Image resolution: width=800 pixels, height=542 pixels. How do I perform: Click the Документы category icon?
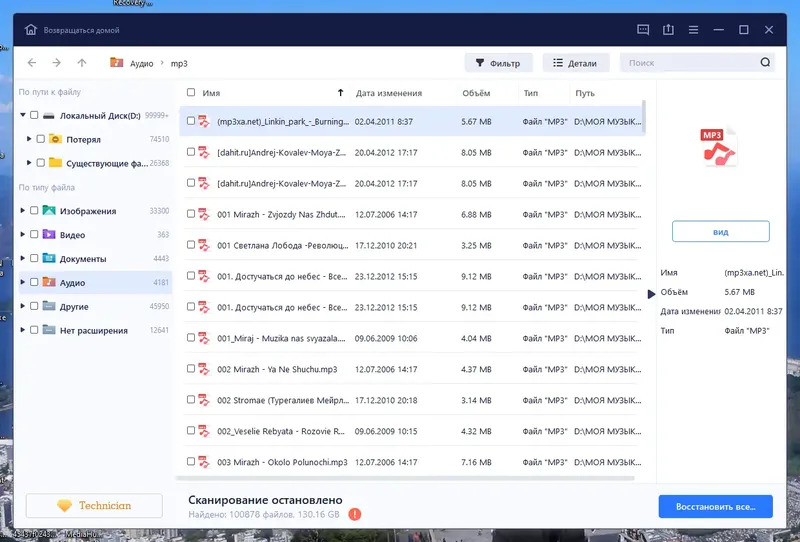pos(49,258)
